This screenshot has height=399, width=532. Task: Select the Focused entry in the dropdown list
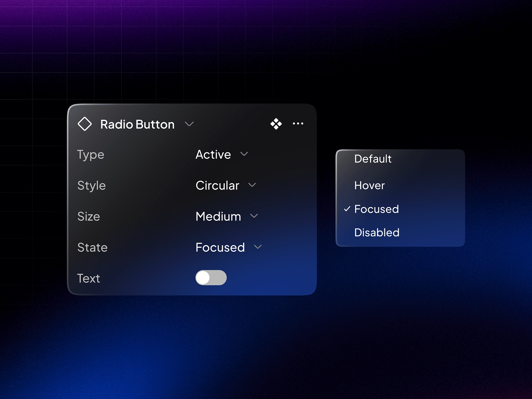pyautogui.click(x=376, y=209)
